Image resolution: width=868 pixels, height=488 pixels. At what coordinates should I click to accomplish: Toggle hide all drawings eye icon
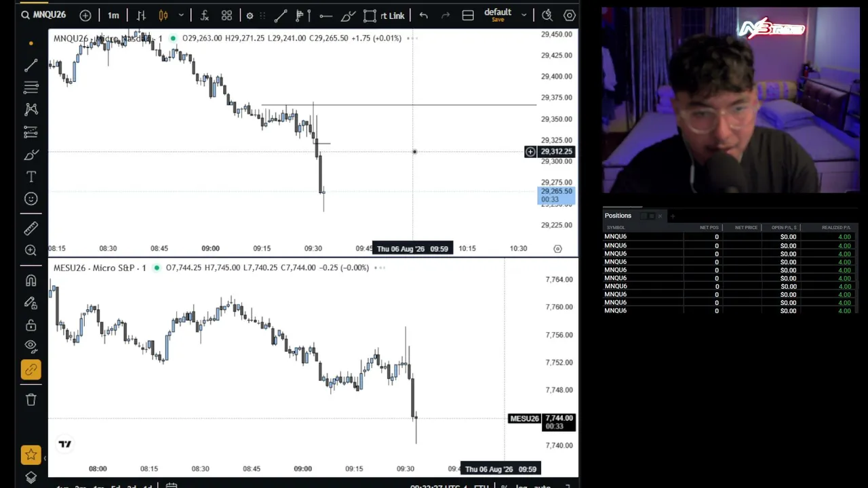point(31,346)
